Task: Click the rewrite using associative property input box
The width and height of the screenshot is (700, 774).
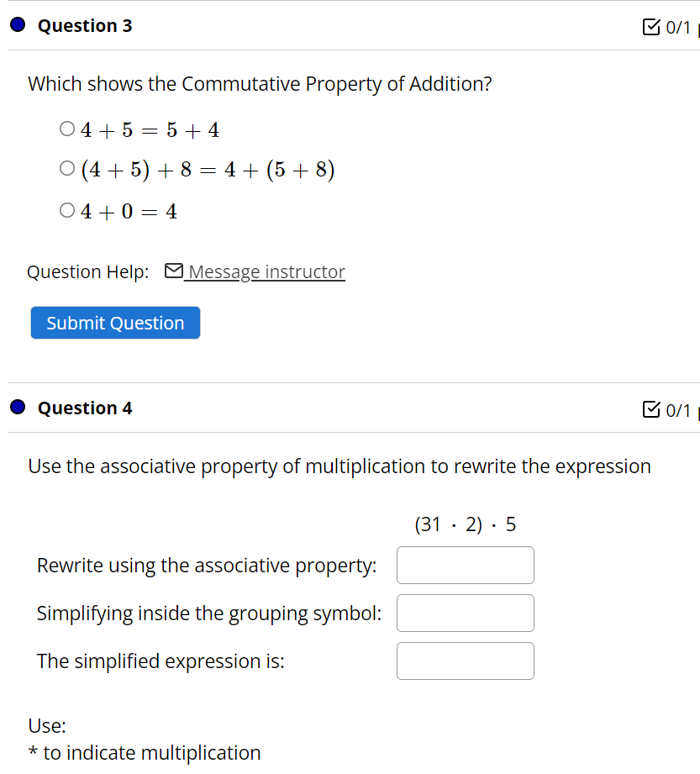Action: pyautogui.click(x=465, y=565)
